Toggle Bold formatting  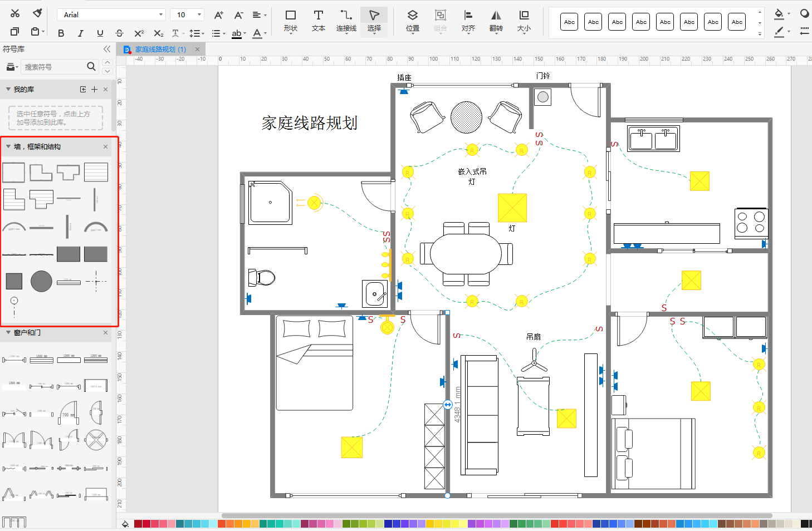pos(61,33)
